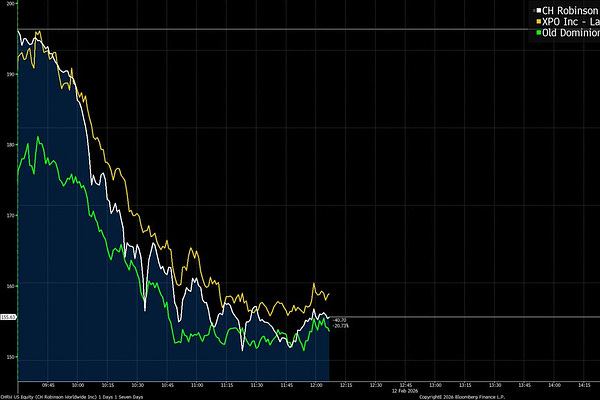Click the 11:45 time axis label

pos(286,385)
